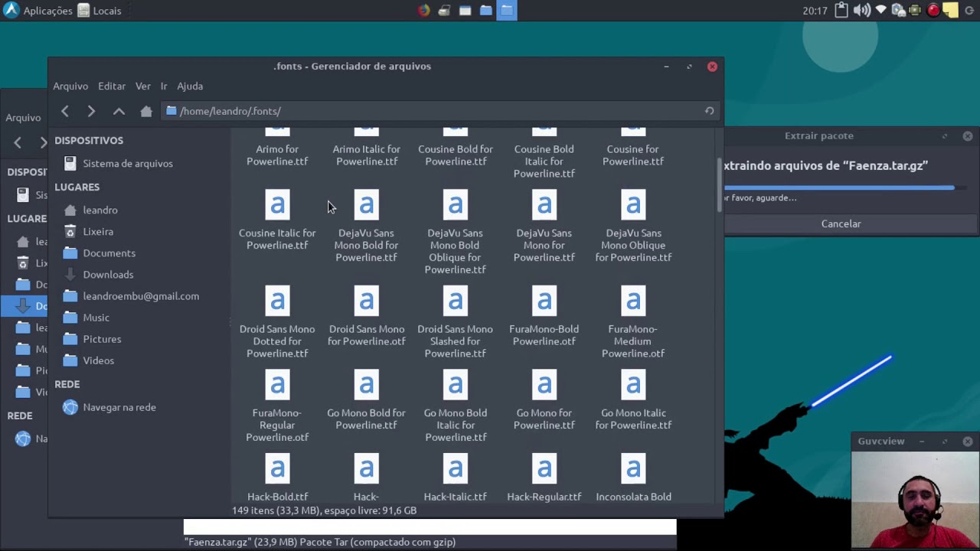Open the Arquivo menu in the .fonts window

pyautogui.click(x=70, y=86)
